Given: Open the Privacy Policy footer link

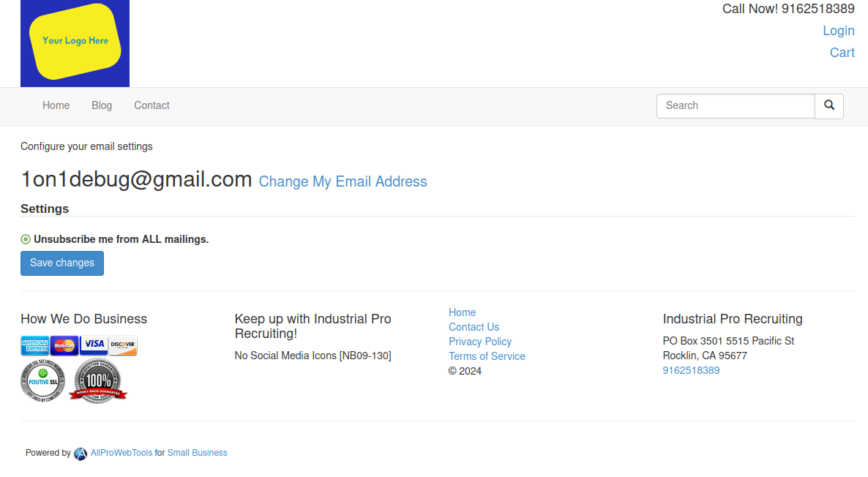Looking at the screenshot, I should [480, 342].
